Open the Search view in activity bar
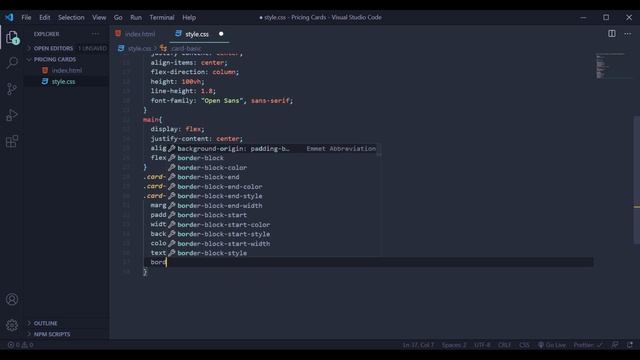Viewport: 640px width, 360px height. click(x=12, y=63)
